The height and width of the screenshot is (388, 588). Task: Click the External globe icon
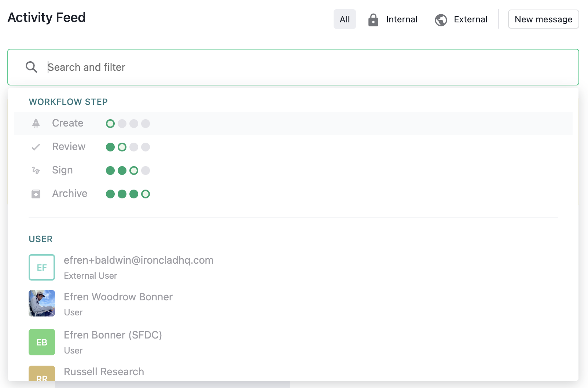pyautogui.click(x=441, y=19)
